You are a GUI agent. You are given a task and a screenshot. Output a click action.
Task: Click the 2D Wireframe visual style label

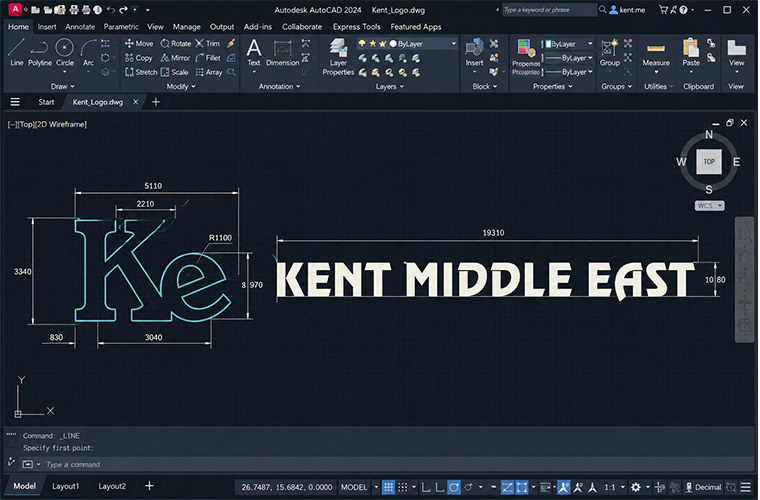click(x=62, y=125)
